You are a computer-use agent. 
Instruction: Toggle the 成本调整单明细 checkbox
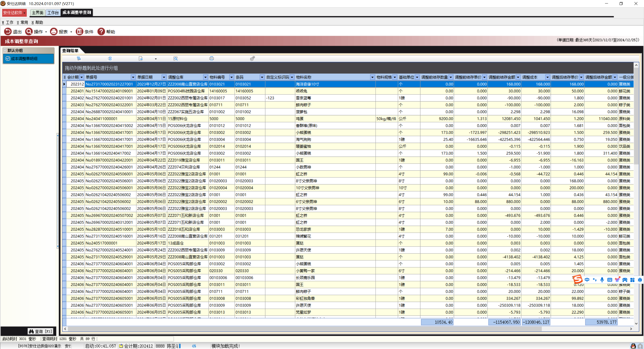point(8,59)
